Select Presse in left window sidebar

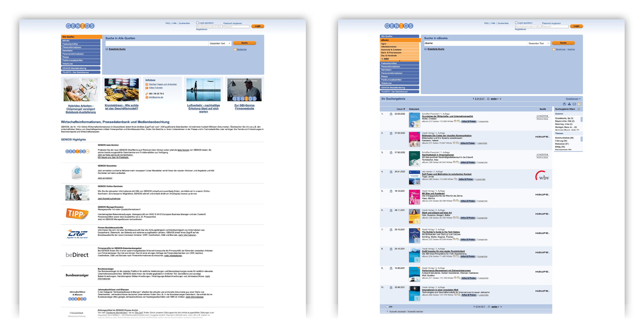[x=81, y=57]
